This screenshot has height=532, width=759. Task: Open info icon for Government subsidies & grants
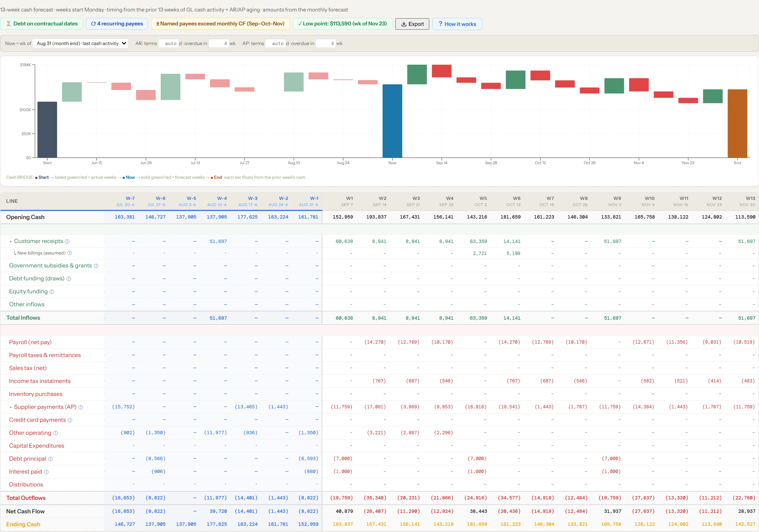click(96, 266)
